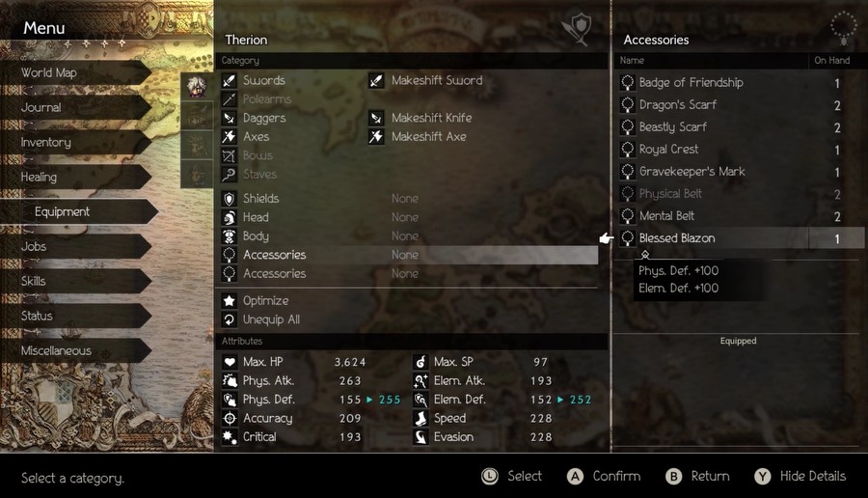Choose the Axes category icon
This screenshot has height=498, width=868.
pyautogui.click(x=230, y=137)
